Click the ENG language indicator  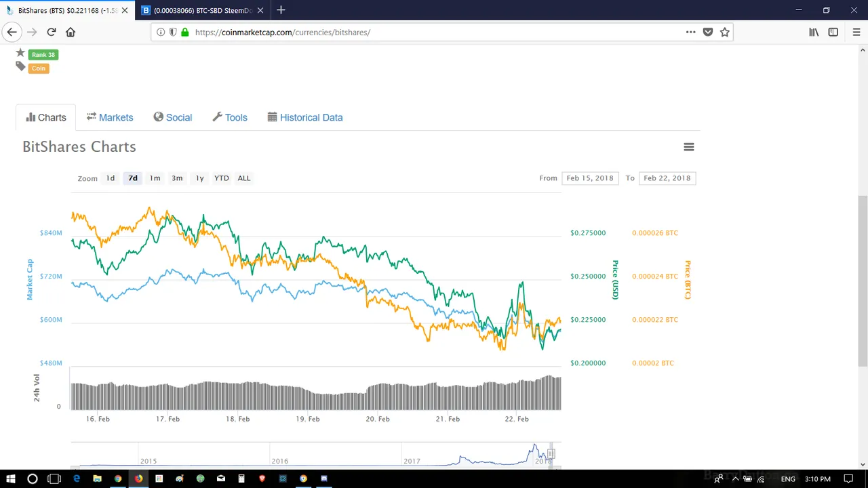788,479
